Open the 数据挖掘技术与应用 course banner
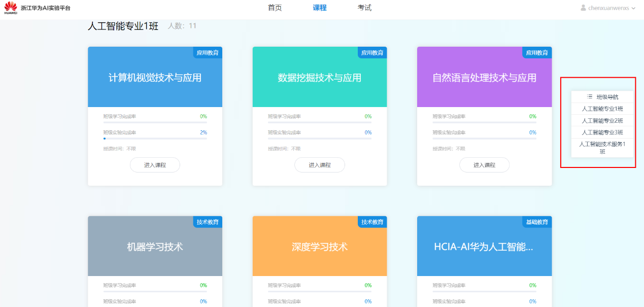 320,77
